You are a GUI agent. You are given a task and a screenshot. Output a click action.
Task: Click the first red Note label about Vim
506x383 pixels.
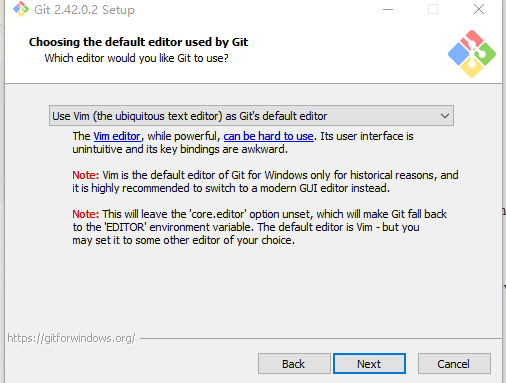tap(86, 175)
